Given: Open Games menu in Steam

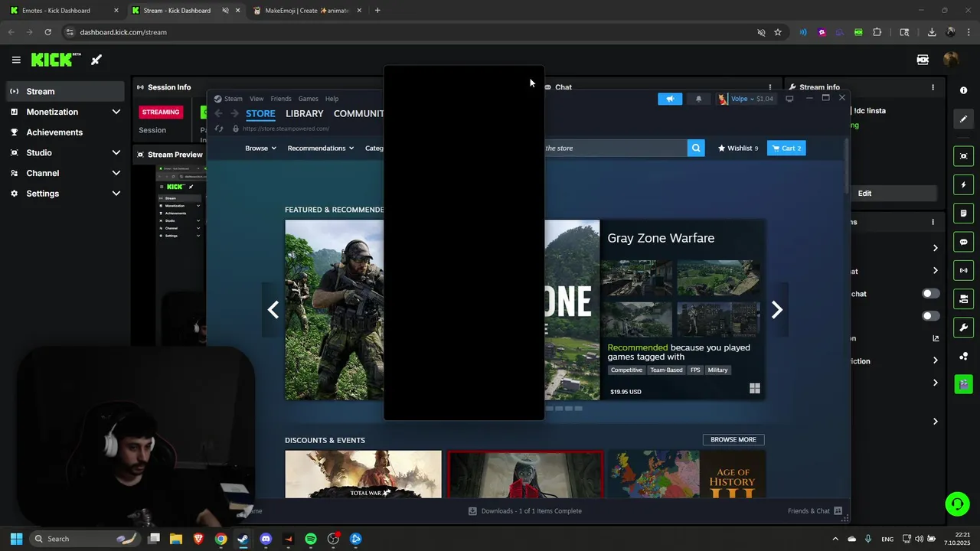Looking at the screenshot, I should tap(309, 99).
